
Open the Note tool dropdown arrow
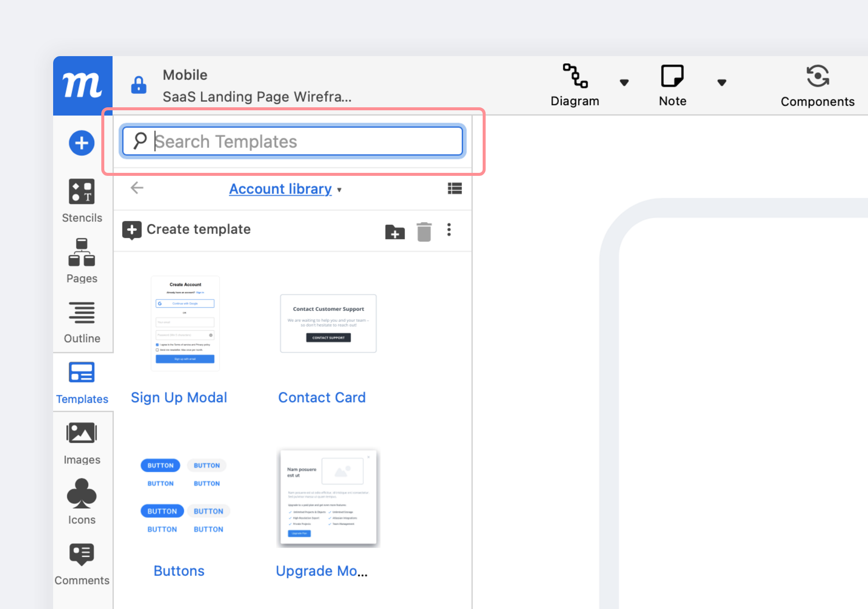point(722,82)
